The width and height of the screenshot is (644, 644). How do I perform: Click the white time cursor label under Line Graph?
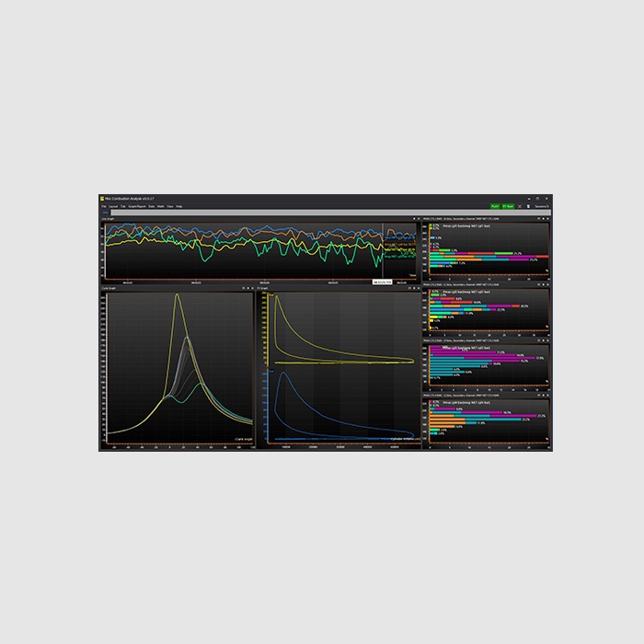click(x=382, y=282)
